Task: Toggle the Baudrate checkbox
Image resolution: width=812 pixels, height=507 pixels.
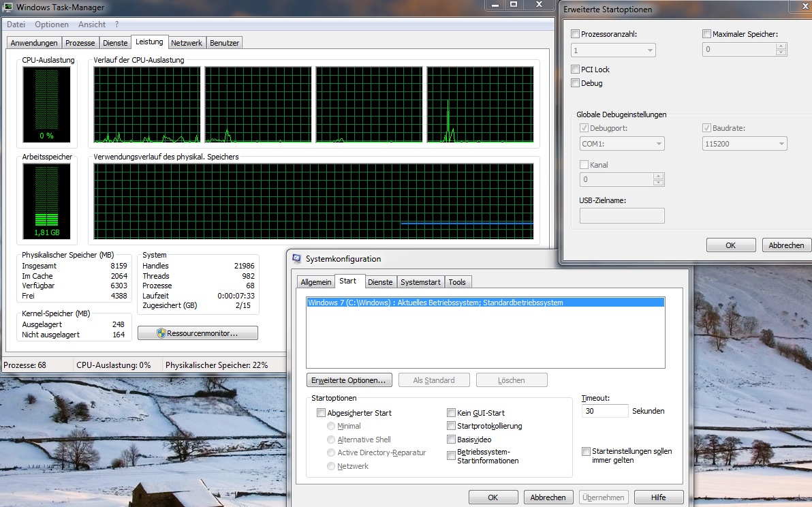Action: pos(706,128)
